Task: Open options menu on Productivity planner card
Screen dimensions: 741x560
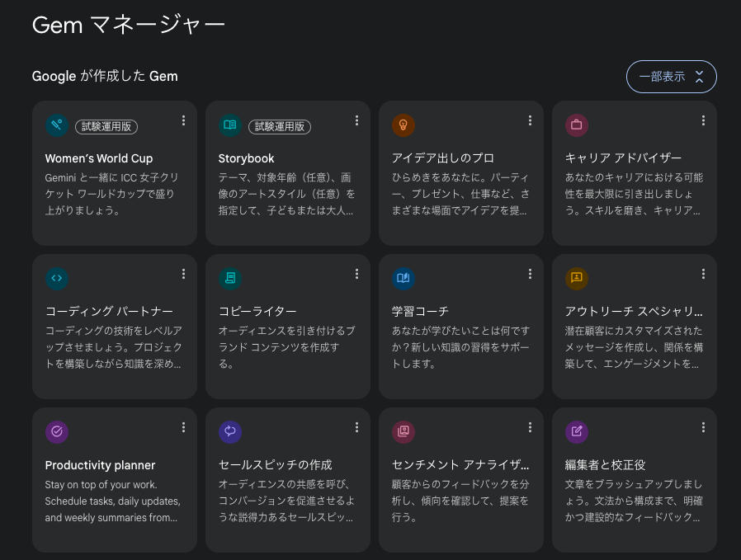Action: 183,427
